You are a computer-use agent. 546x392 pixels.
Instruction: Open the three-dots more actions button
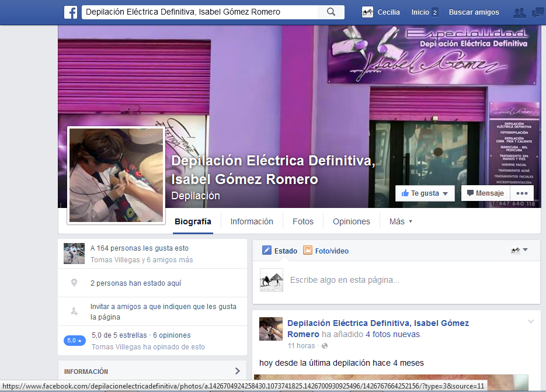tap(522, 193)
